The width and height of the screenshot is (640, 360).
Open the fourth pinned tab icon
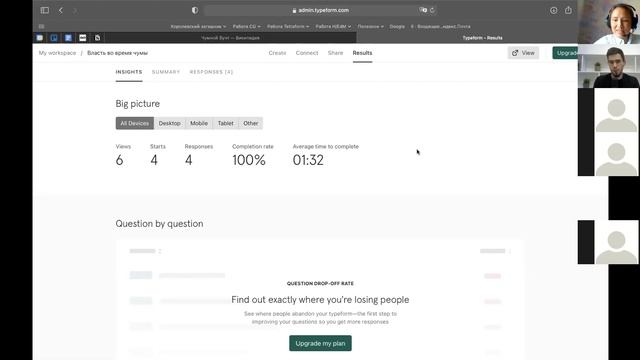(83, 38)
